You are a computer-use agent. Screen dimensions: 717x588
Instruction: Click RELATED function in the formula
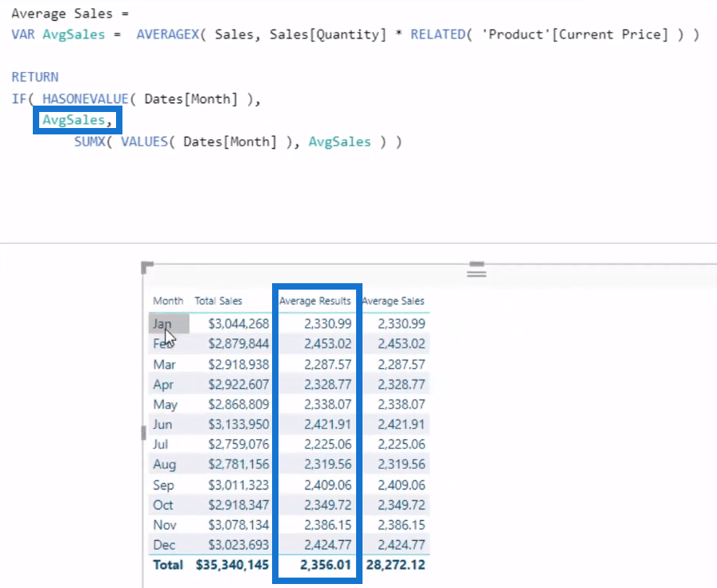(438, 34)
